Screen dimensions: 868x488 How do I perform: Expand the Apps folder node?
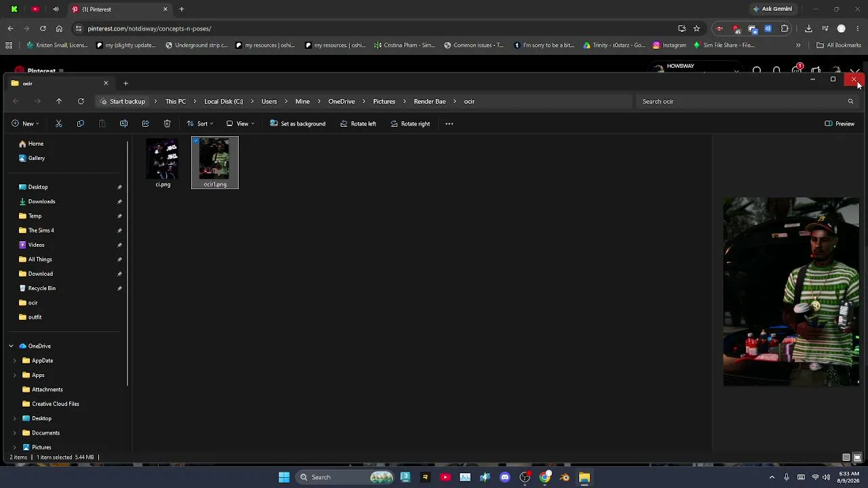[14, 375]
